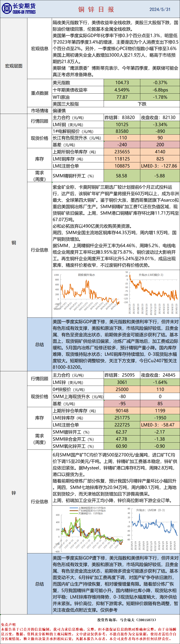Click the Chang-An Futures logo
This screenshot has height=644, width=180.
point(19,9)
